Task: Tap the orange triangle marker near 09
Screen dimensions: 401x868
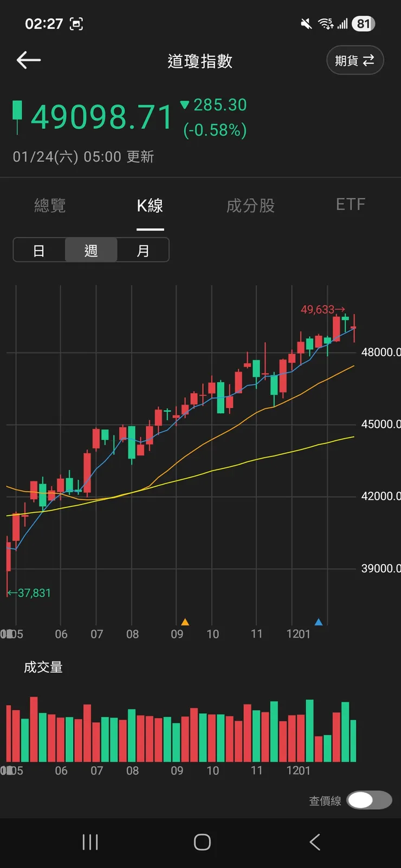Action: coord(185,622)
